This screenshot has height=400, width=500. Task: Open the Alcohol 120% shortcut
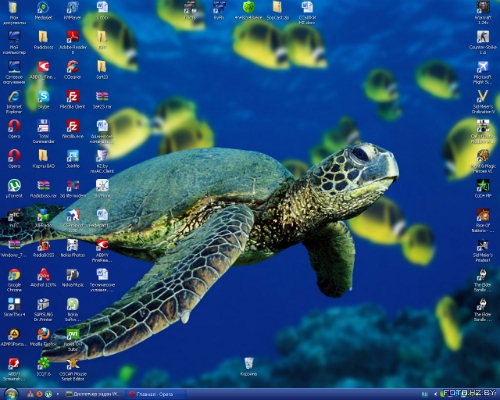[43, 277]
